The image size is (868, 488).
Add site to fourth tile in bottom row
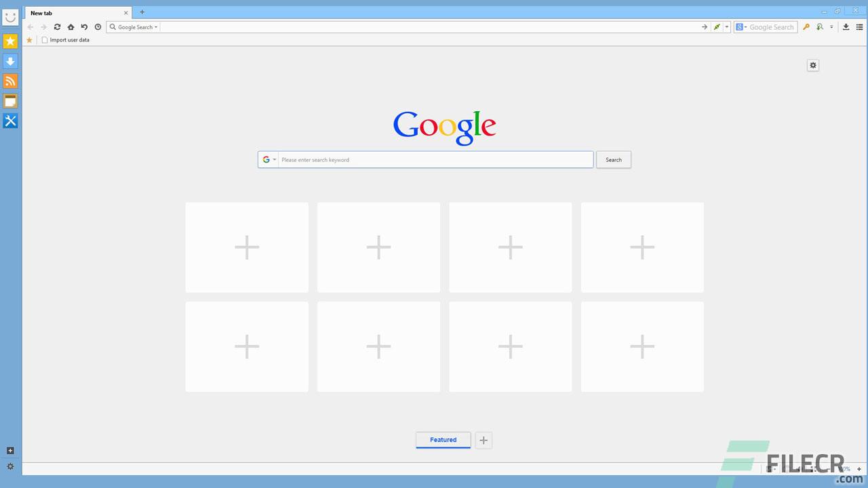[x=642, y=346]
